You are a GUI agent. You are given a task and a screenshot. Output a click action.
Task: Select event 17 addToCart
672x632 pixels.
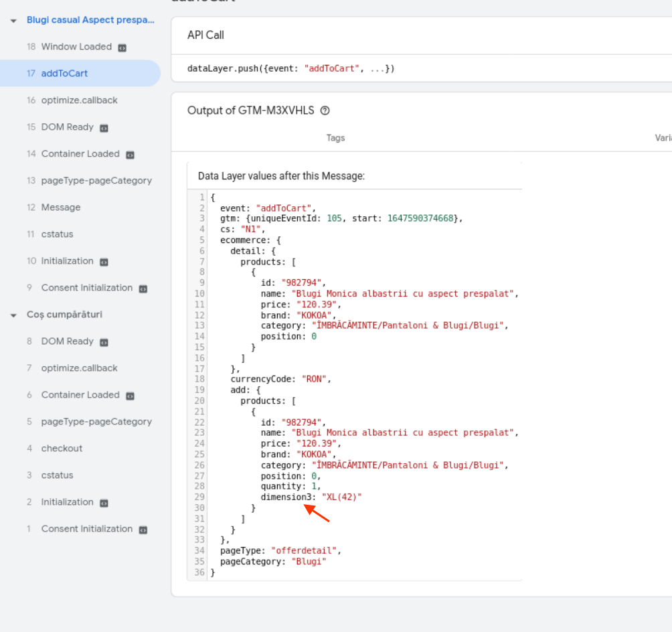coord(80,74)
